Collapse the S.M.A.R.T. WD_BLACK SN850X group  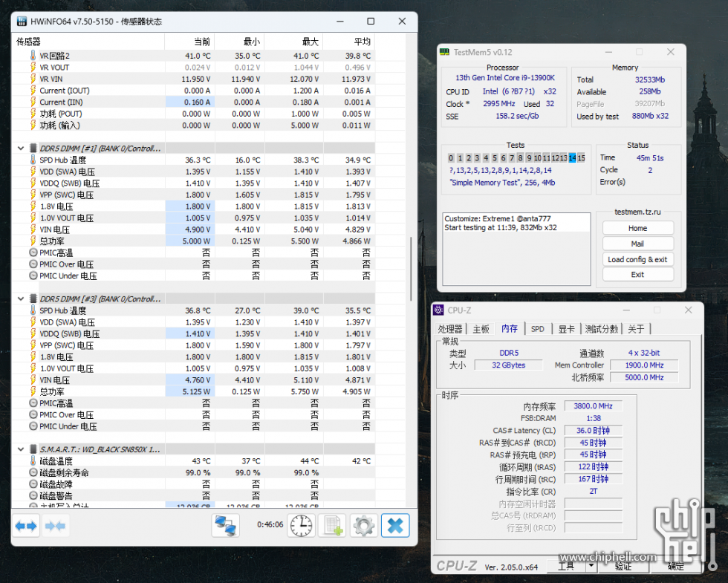tap(21, 449)
